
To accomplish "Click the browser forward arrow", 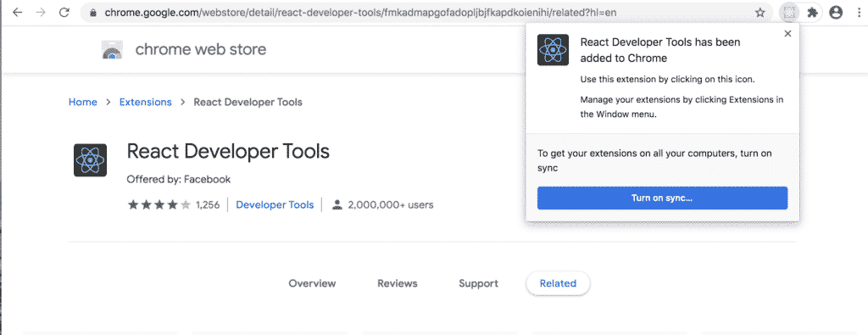I will (x=41, y=12).
